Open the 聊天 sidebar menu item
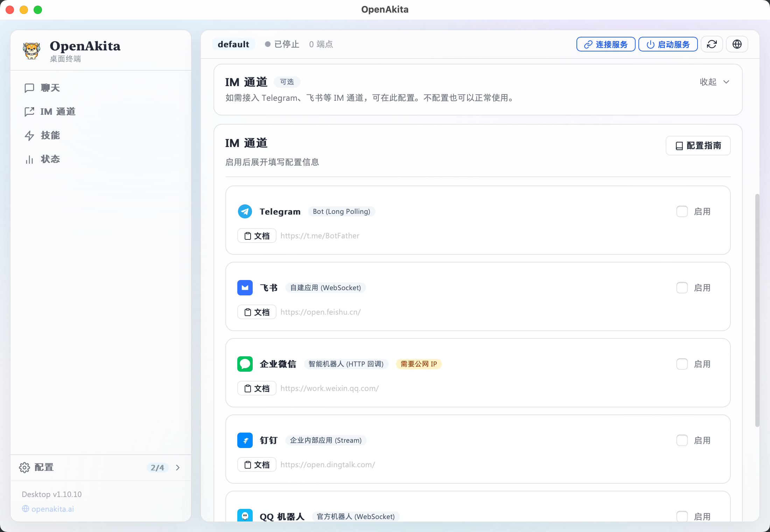 coord(50,88)
